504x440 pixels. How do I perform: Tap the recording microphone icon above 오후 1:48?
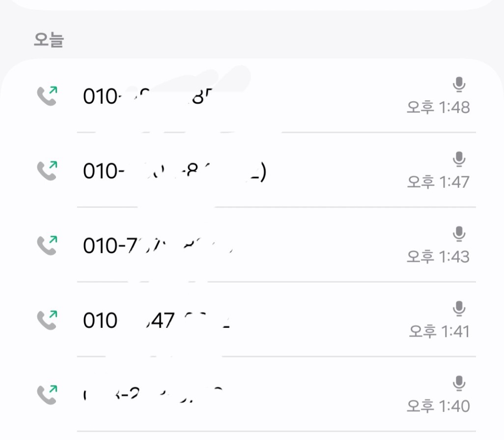(x=459, y=86)
